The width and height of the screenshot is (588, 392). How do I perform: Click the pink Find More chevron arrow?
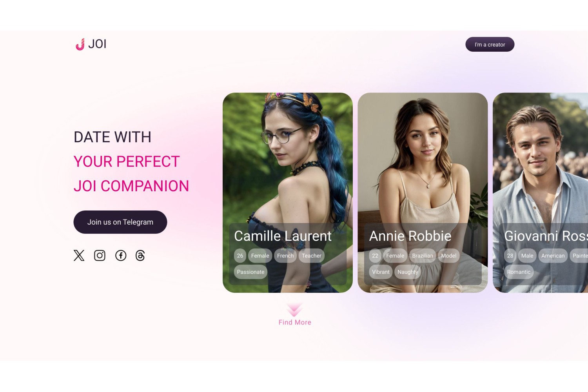(x=294, y=309)
